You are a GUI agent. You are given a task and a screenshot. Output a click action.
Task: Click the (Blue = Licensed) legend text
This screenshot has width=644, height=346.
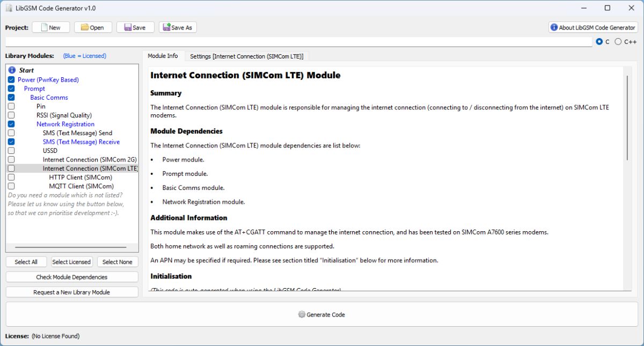point(84,56)
